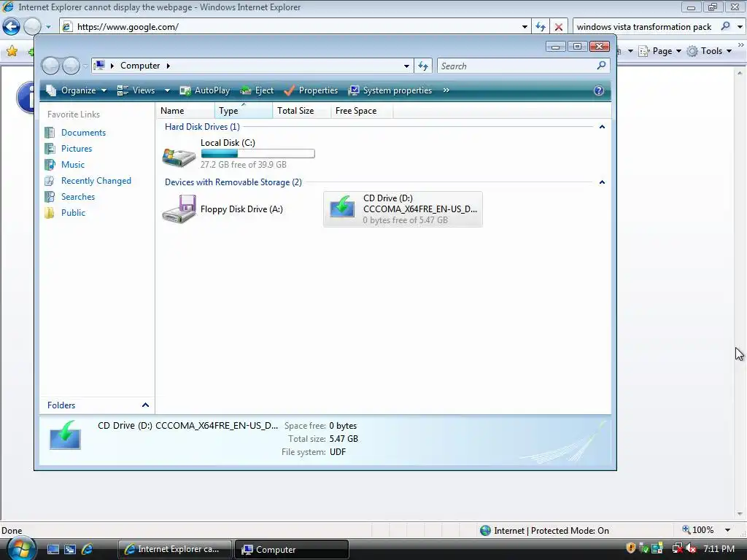Launch Internet Explorer from Quick Launch
Screen dimensions: 747x560
point(88,549)
